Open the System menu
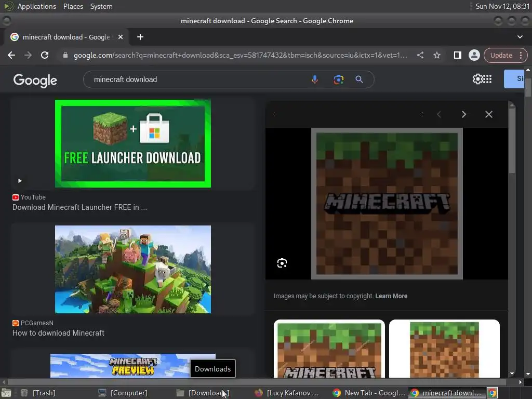Screen dimensions: 532x399 click(x=101, y=6)
